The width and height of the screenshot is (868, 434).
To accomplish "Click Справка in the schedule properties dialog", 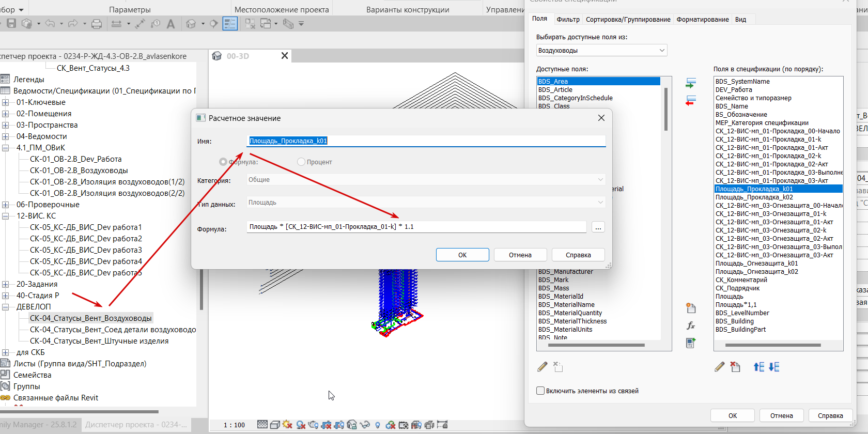I will click(830, 415).
